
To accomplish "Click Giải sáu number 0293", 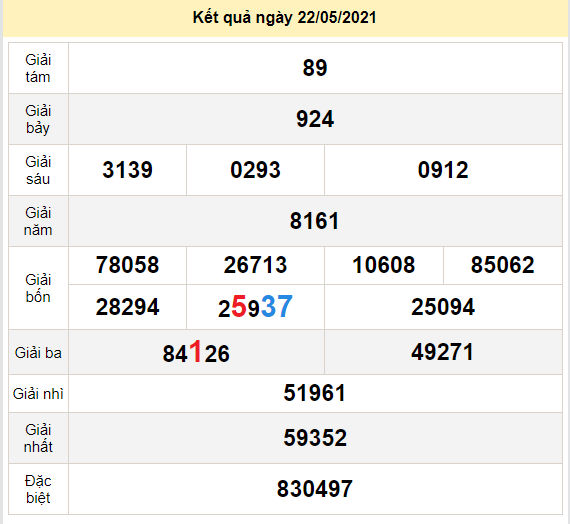I will tap(255, 170).
